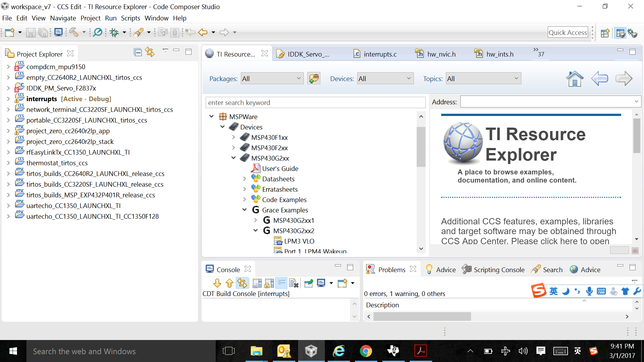Open the Packages dropdown

[x=272, y=79]
